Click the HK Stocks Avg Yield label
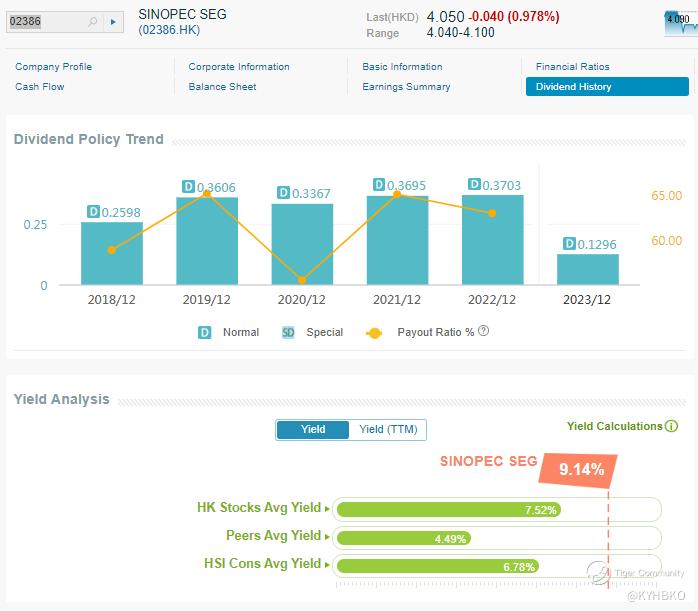The image size is (698, 611). click(x=259, y=507)
